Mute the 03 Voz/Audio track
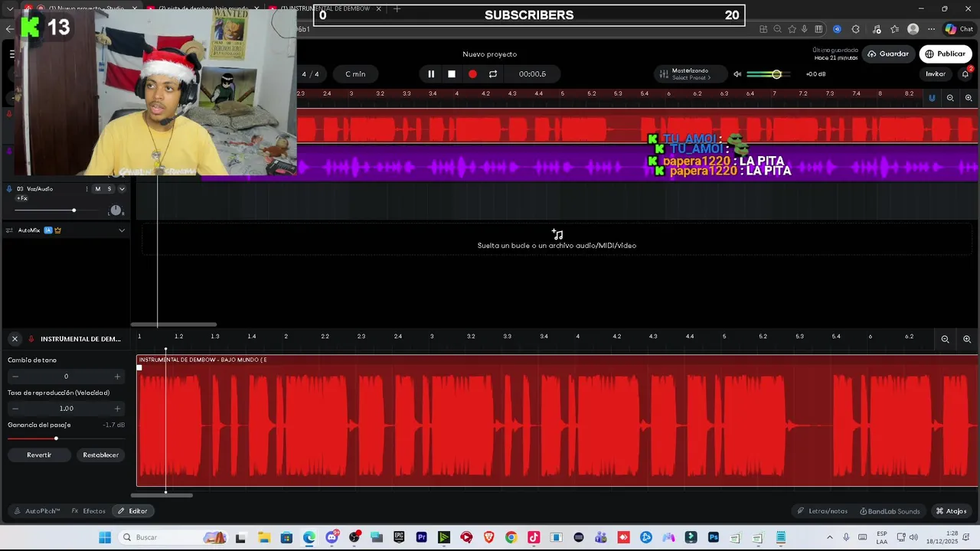The height and width of the screenshot is (551, 980). [97, 189]
